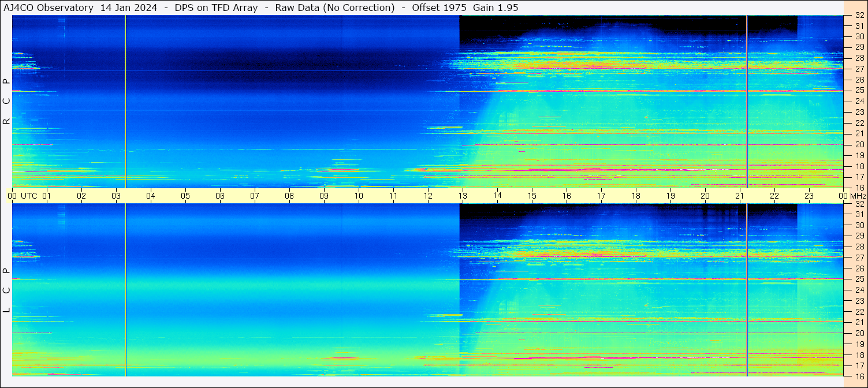Click the 15 hour label on time axis
This screenshot has height=388, width=868.
[x=532, y=196]
